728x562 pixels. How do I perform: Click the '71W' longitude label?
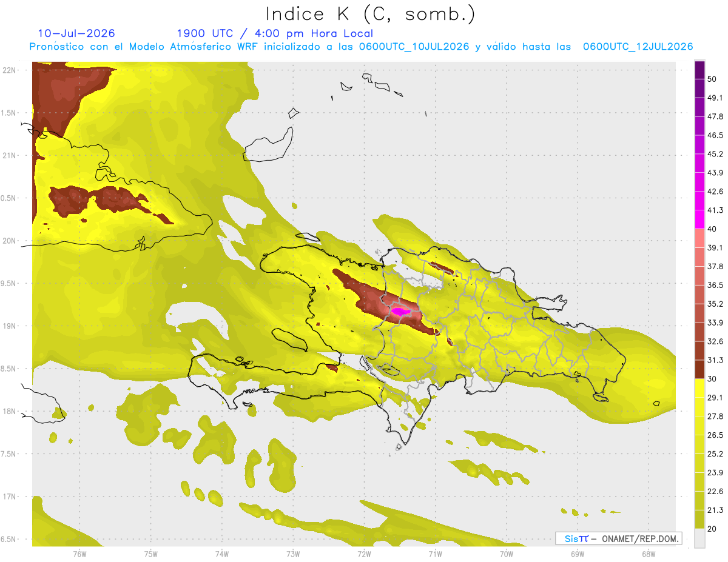[x=435, y=553]
